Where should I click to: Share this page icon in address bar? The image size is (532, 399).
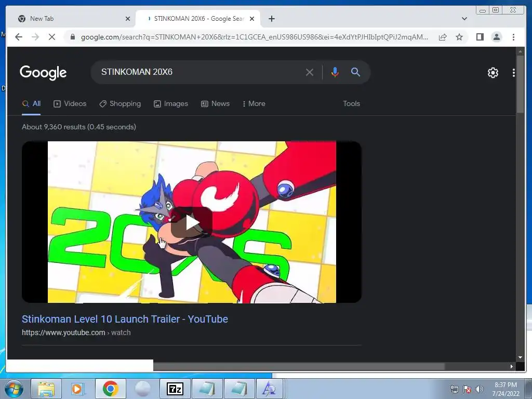443,37
